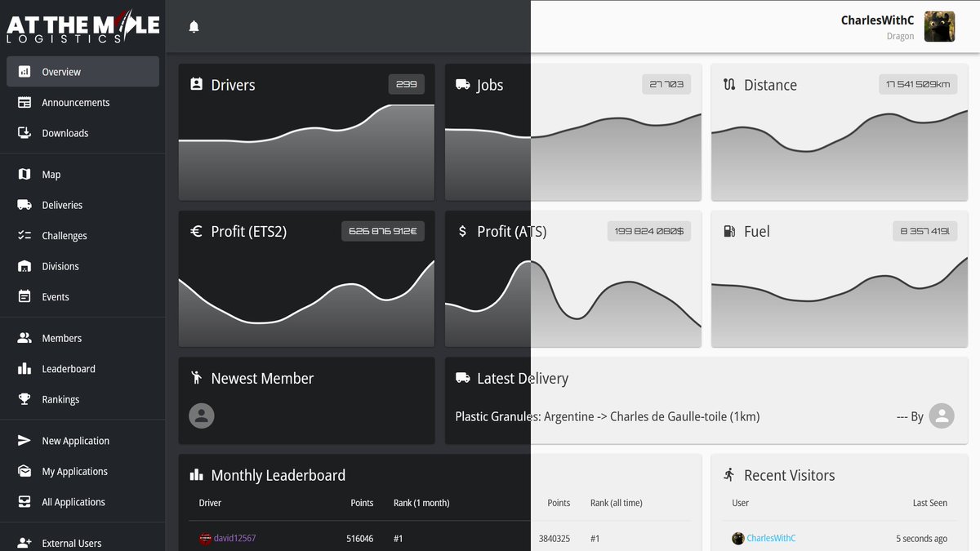Click the Distance card route icon

click(729, 84)
